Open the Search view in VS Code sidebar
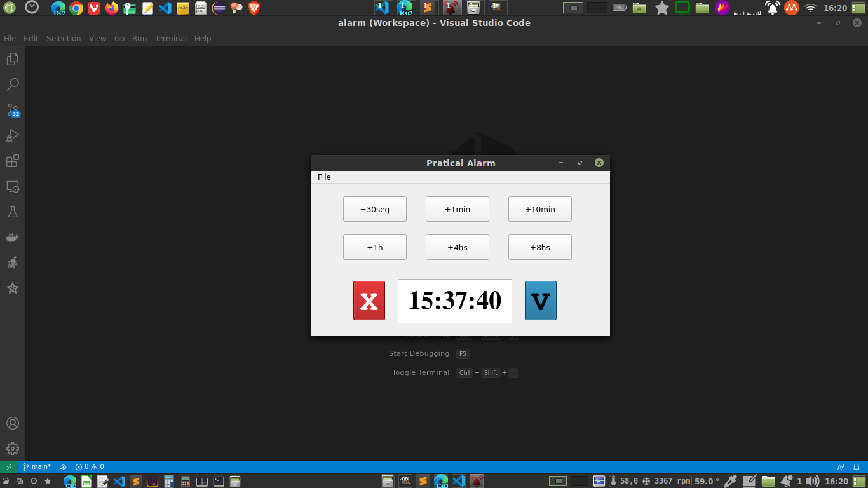Image resolution: width=868 pixels, height=488 pixels. (x=13, y=84)
